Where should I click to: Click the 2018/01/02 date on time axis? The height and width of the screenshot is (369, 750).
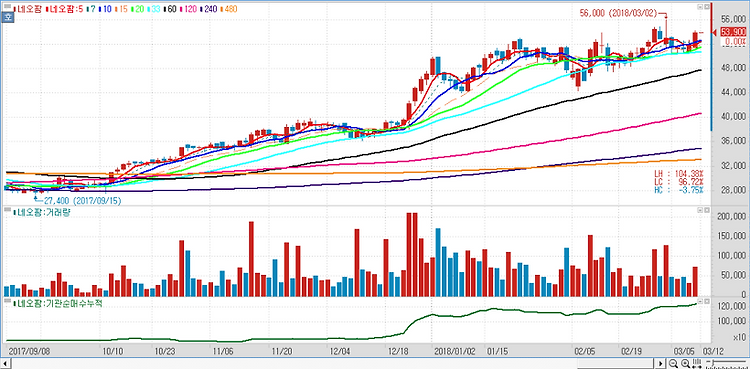pyautogui.click(x=454, y=350)
